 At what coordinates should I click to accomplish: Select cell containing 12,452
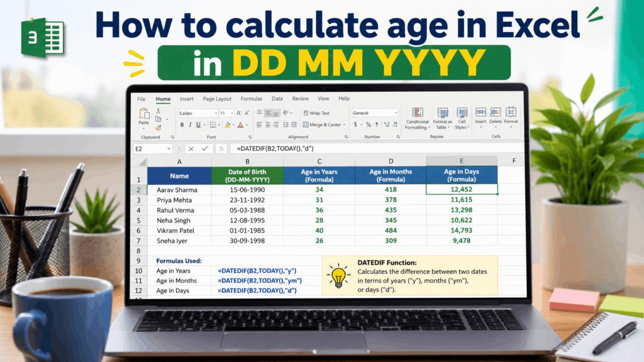pos(462,190)
